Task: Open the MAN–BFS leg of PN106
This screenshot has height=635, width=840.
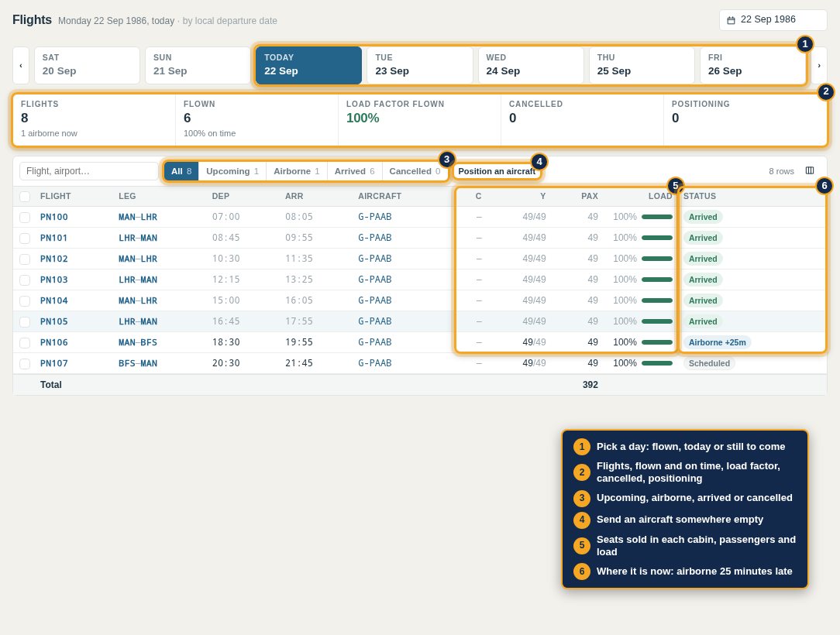Action: point(138,342)
